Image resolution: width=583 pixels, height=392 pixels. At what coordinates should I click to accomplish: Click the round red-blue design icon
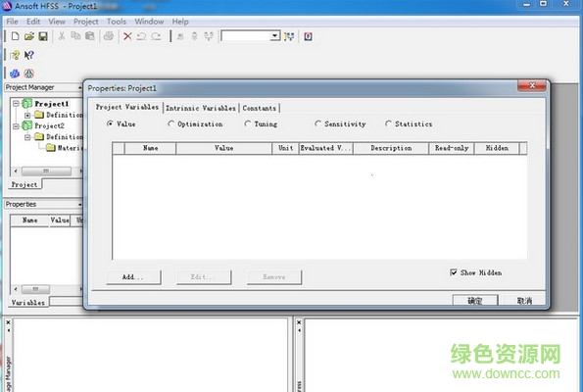(29, 73)
